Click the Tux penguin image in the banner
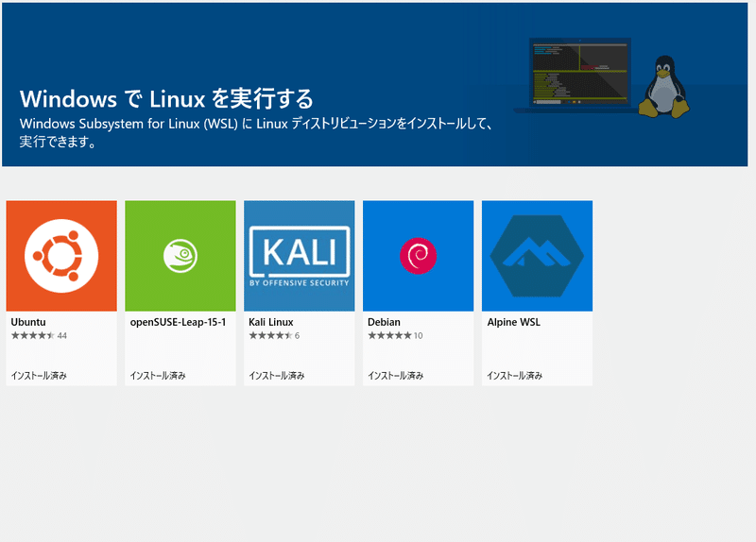 tap(664, 87)
